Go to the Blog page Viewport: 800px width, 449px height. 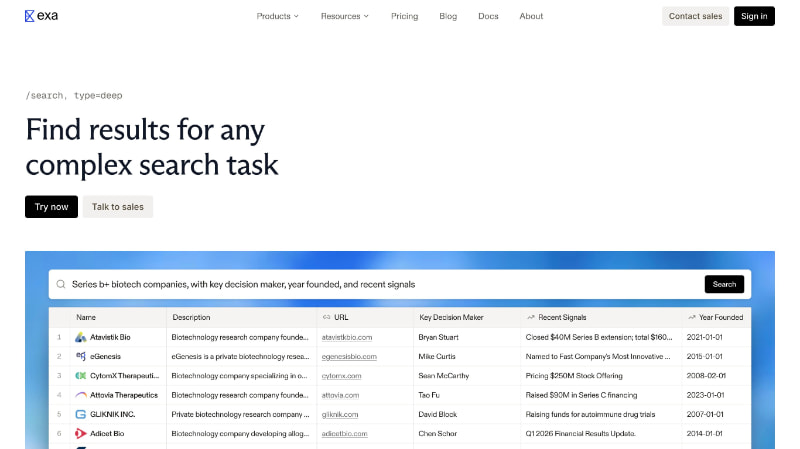[x=448, y=16]
